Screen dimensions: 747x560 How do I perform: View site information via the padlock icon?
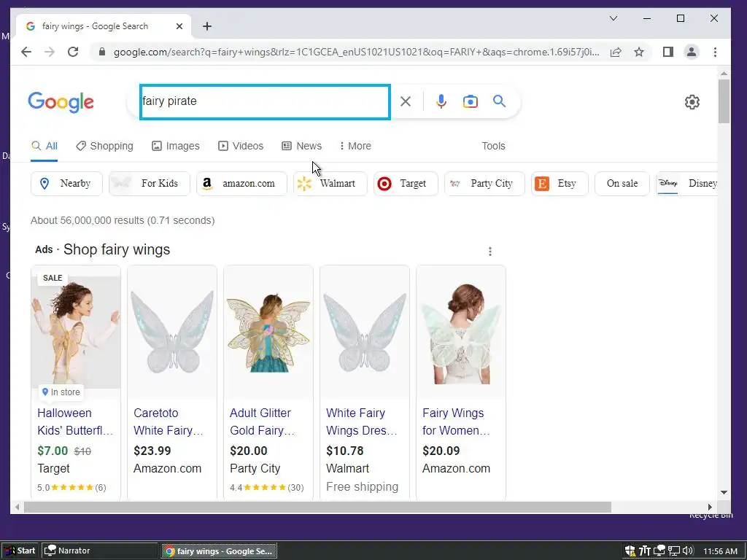(101, 52)
